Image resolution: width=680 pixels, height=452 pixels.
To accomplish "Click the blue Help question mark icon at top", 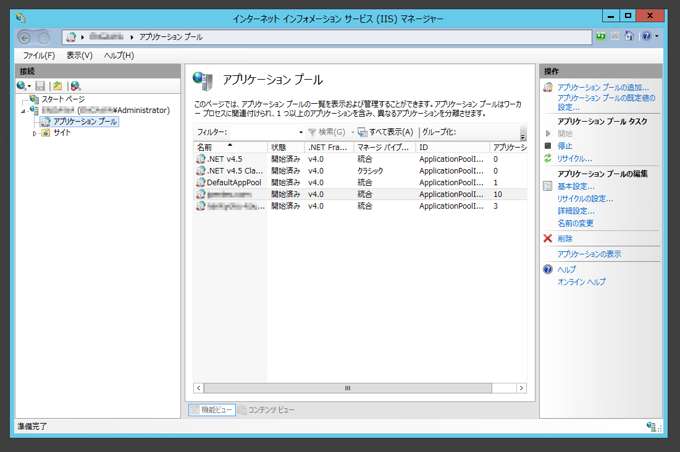I will (x=646, y=36).
